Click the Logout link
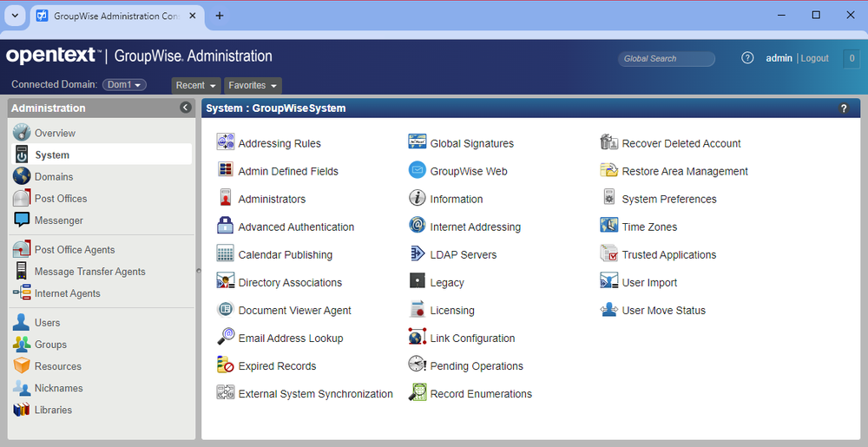This screenshot has width=868, height=447. 814,58
